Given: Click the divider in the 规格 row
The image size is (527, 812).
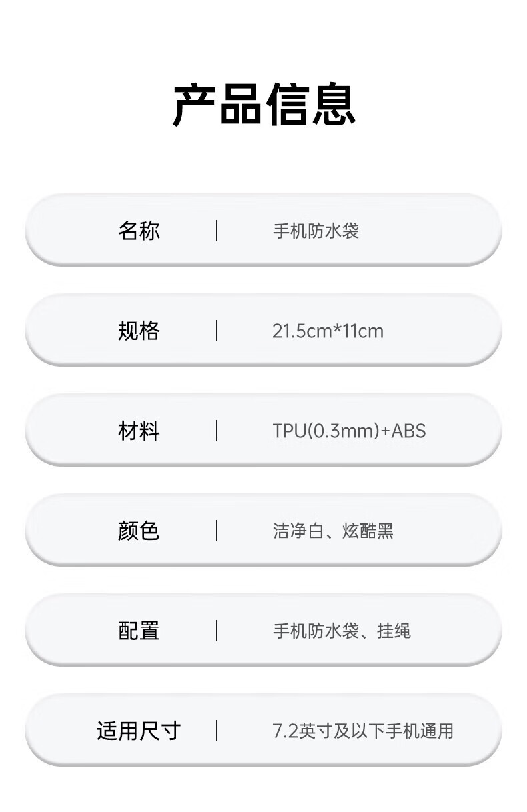Looking at the screenshot, I should click(x=217, y=331).
